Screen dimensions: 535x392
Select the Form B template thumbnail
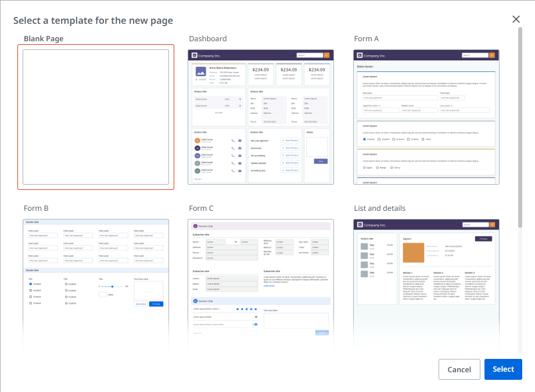click(96, 286)
